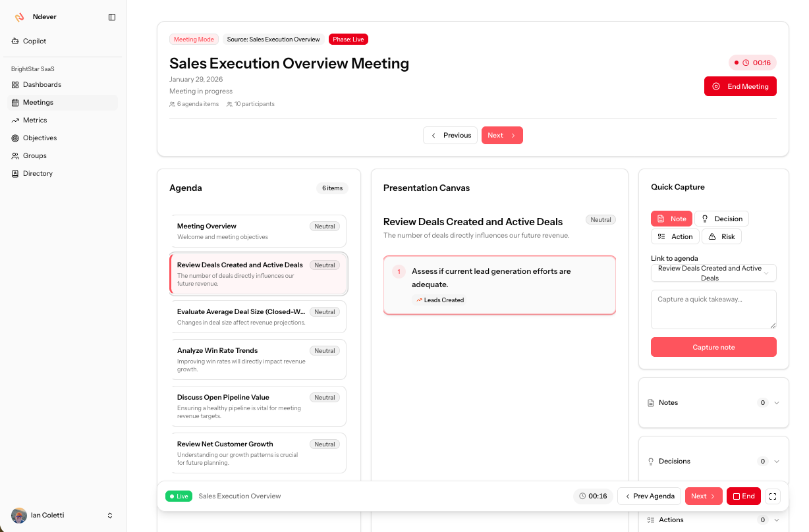The image size is (809, 532).
Task: Expand the Notes section
Action: [x=713, y=403]
